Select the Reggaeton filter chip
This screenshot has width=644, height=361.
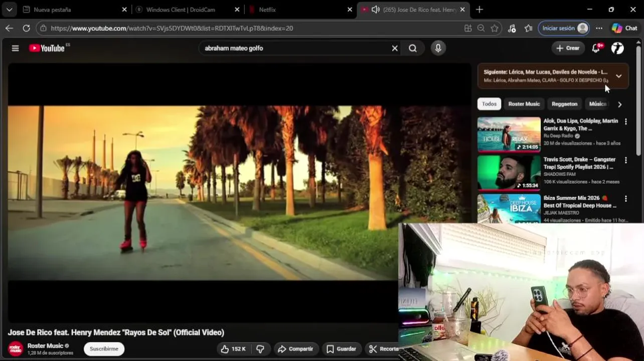564,104
